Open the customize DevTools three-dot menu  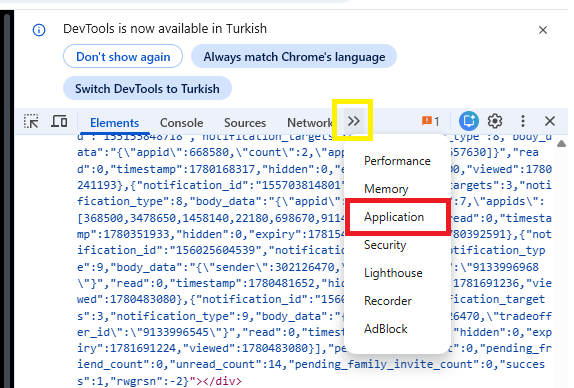coord(523,121)
